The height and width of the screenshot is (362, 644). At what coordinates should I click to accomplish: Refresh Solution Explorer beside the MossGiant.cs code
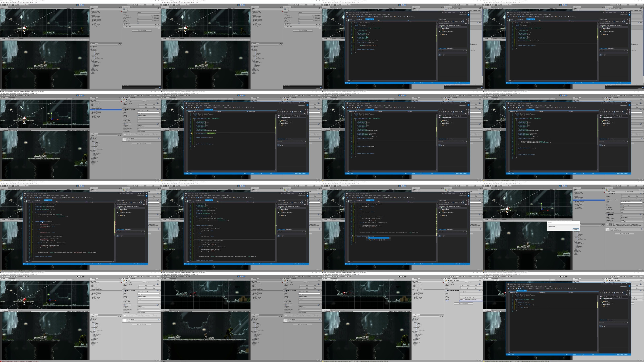pyautogui.click(x=614, y=293)
